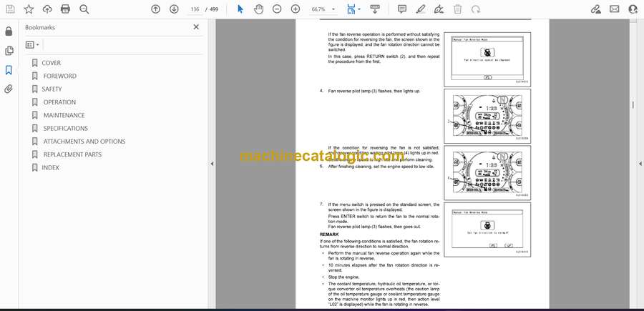The width and height of the screenshot is (644, 311).
Task: Zoom out with the minus button
Action: [x=277, y=9]
